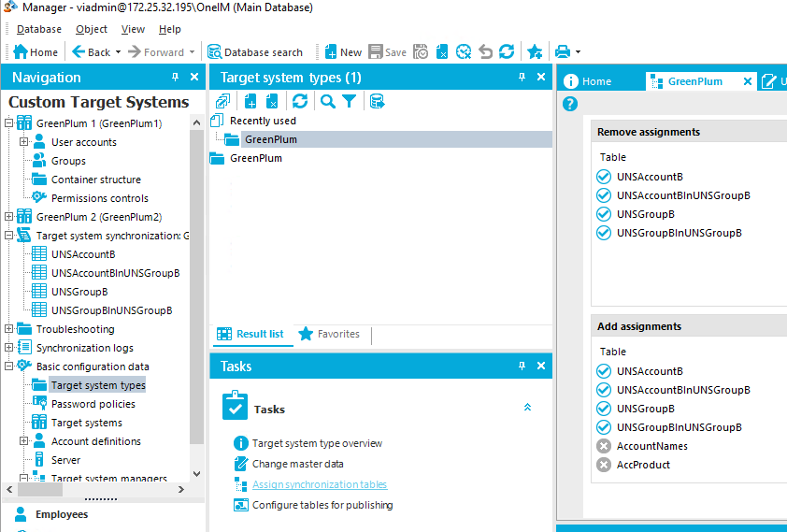Expand the Synchronization logs node

[x=8, y=347]
